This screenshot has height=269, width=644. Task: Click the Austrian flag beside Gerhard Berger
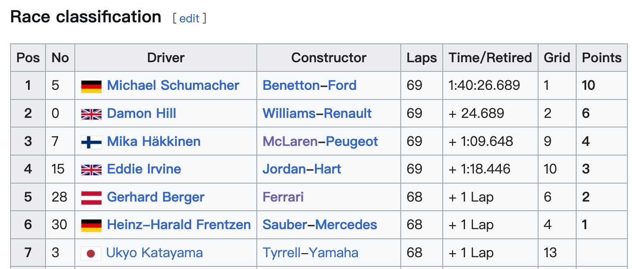91,198
